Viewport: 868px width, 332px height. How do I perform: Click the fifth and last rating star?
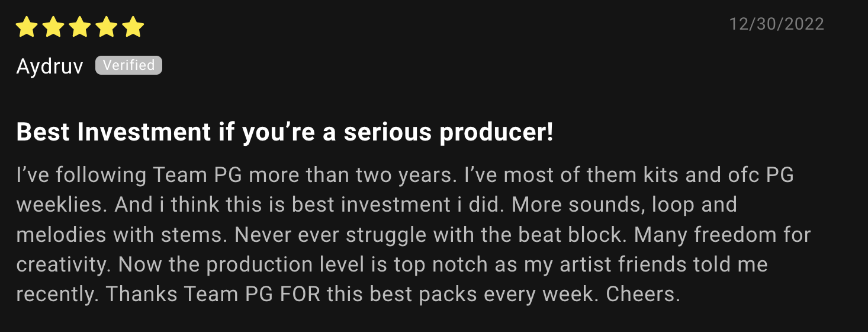pos(134,27)
